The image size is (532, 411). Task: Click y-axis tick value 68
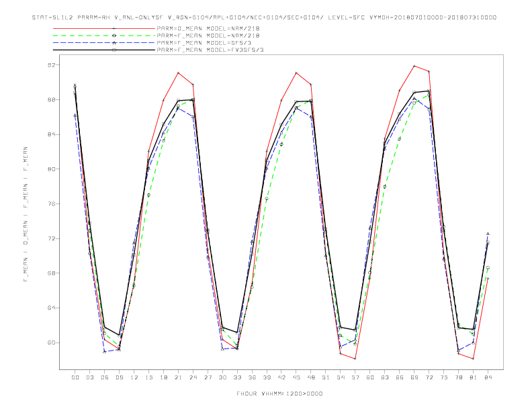[52, 273]
